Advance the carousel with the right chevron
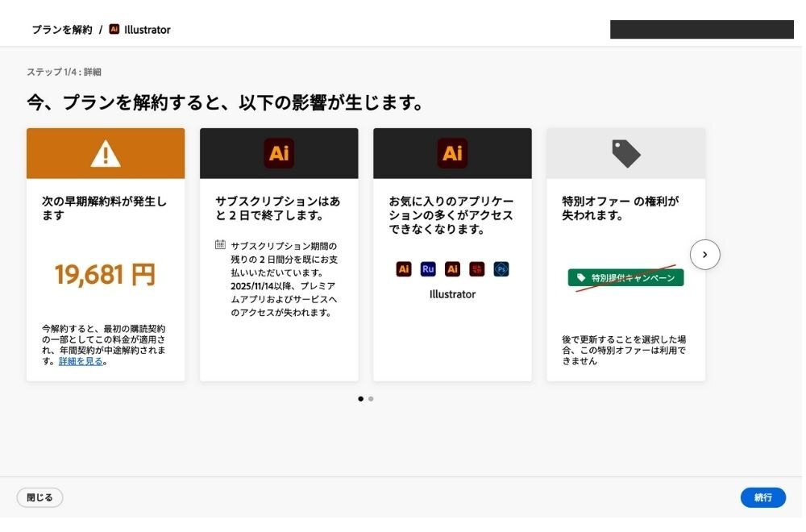806x532 pixels. 704,255
